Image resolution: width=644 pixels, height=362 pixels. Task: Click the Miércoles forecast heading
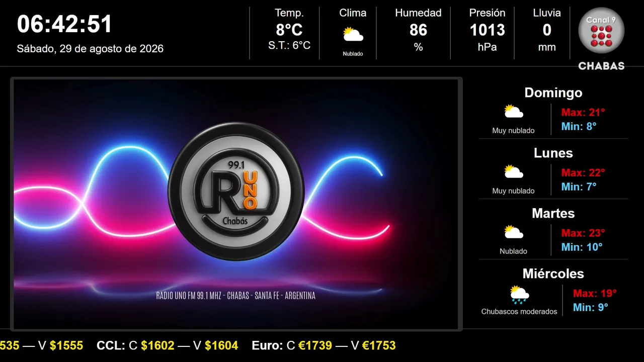coord(553,274)
